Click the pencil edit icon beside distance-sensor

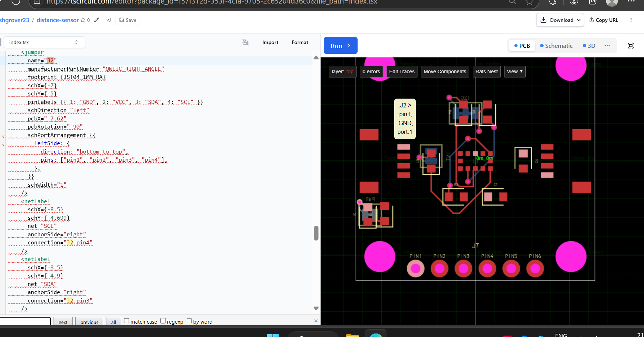coord(97,20)
